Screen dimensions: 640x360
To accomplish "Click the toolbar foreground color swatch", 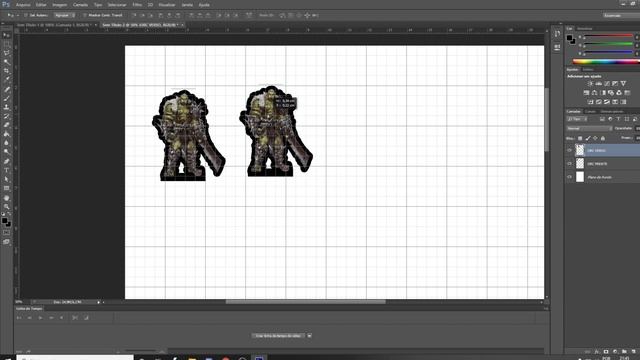I will tap(4, 221).
